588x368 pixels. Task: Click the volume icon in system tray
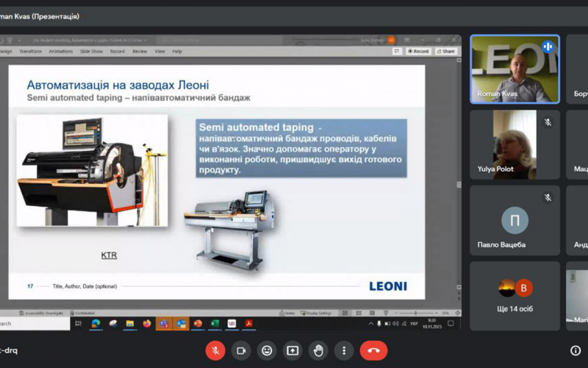[395, 324]
